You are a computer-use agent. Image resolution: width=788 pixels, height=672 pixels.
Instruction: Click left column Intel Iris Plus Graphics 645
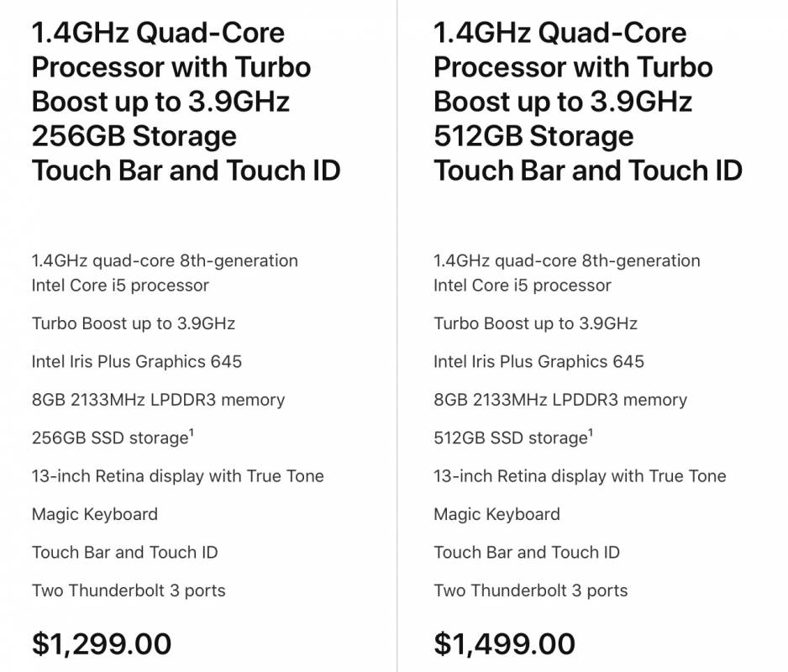point(137,361)
